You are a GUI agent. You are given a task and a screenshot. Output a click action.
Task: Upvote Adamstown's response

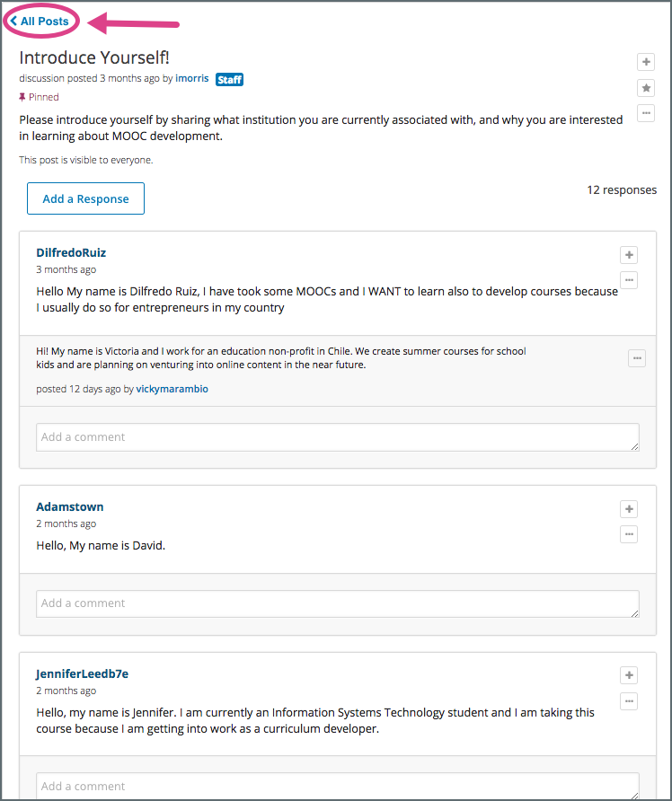(629, 509)
